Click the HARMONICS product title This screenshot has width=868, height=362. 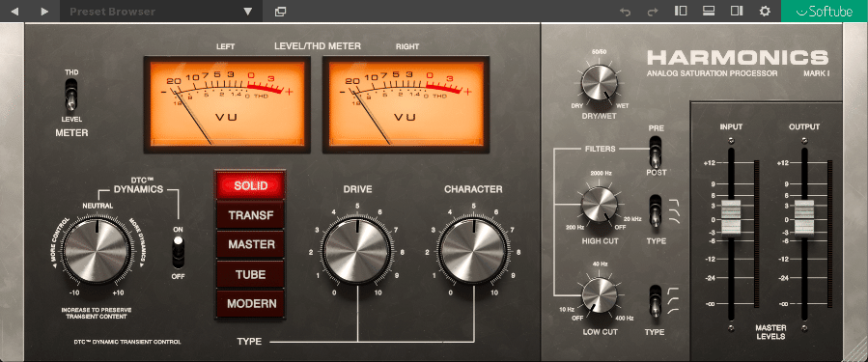pyautogui.click(x=738, y=57)
